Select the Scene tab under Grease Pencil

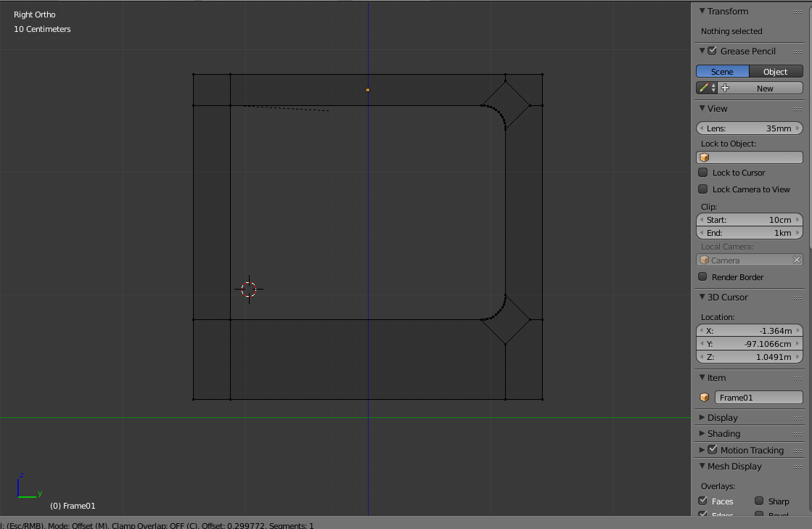click(x=722, y=71)
